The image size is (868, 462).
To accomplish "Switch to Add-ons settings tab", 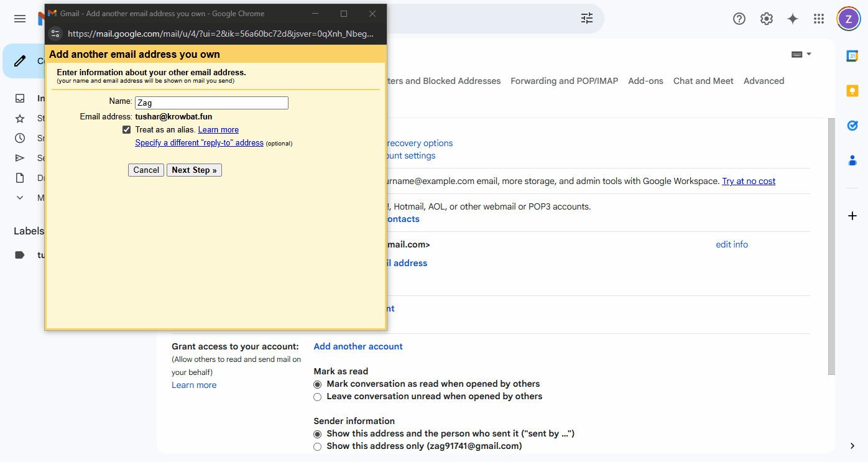I will [x=645, y=81].
